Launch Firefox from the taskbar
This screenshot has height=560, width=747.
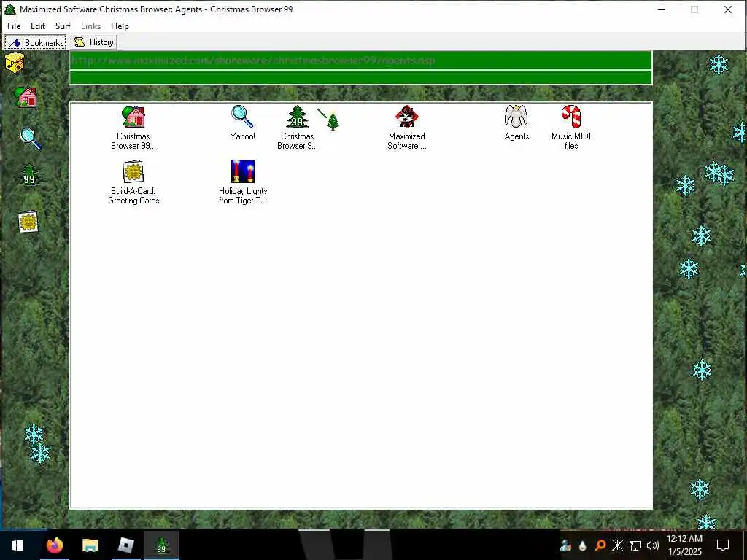[x=54, y=545]
